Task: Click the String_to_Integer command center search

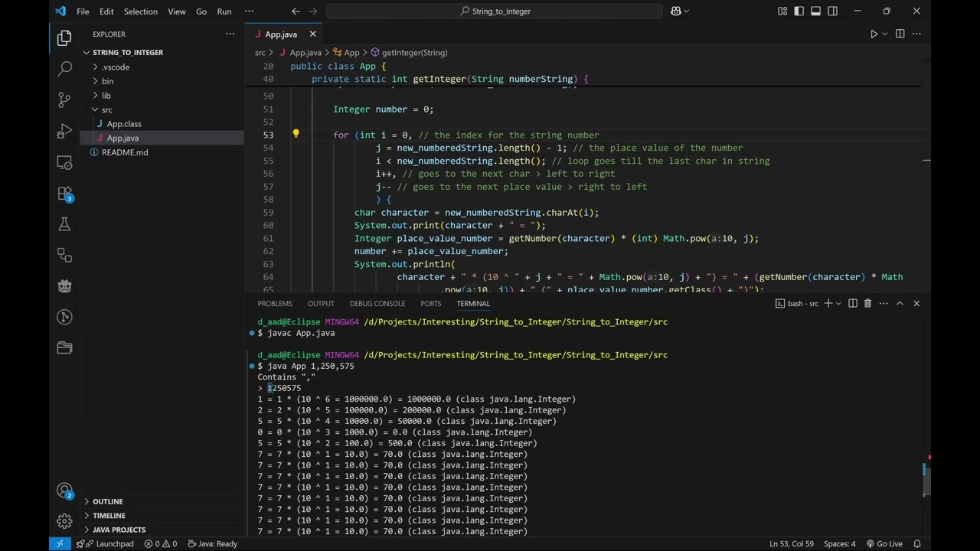Action: [x=495, y=11]
